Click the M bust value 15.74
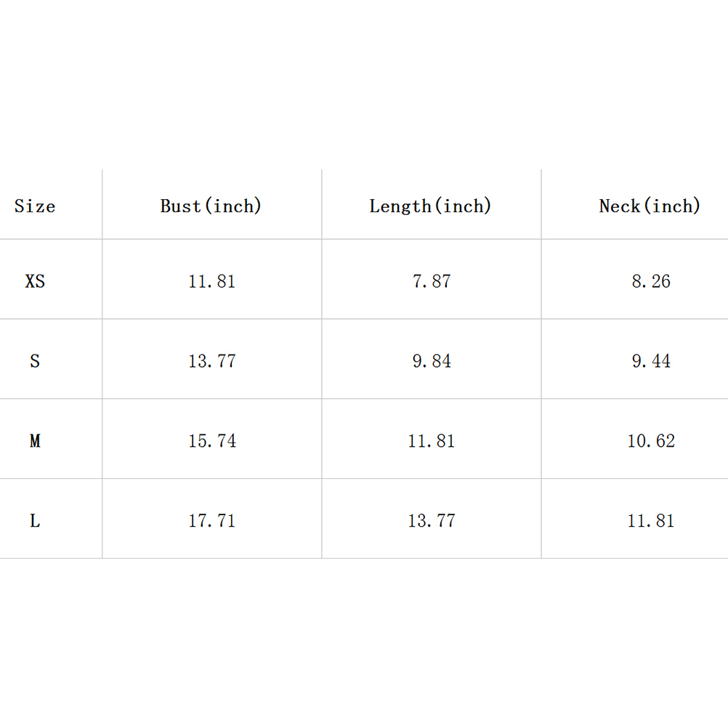This screenshot has width=728, height=728. pos(212,441)
